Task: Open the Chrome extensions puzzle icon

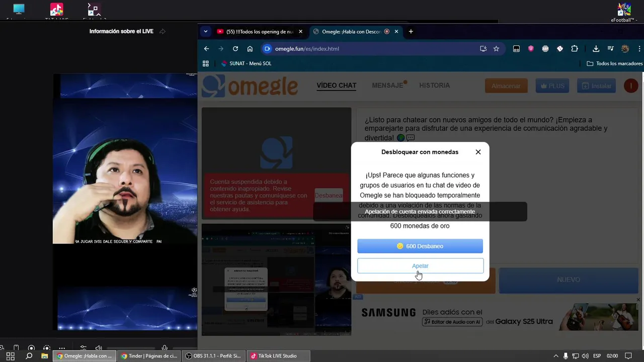Action: click(575, 49)
